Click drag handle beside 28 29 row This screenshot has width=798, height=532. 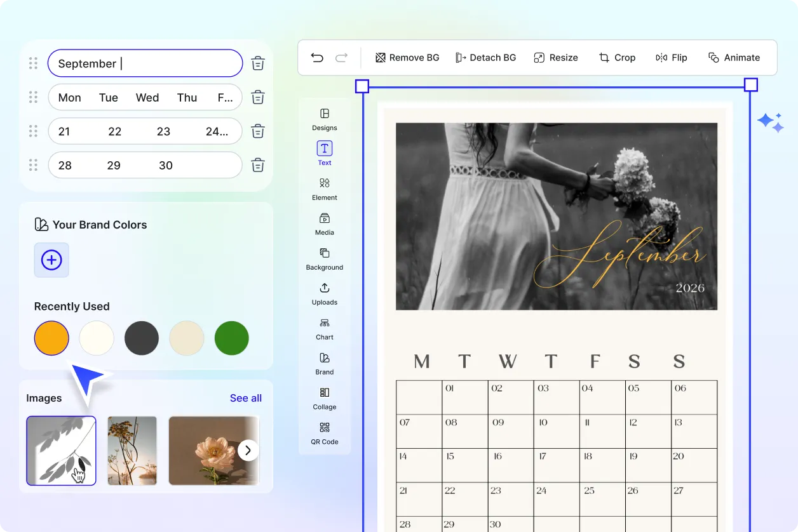[x=34, y=165]
